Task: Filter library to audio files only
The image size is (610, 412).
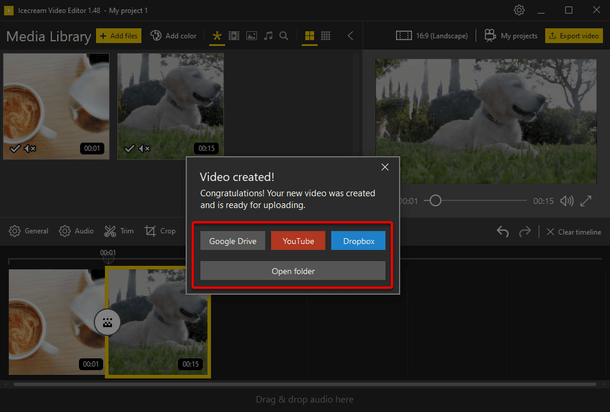Action: (268, 36)
